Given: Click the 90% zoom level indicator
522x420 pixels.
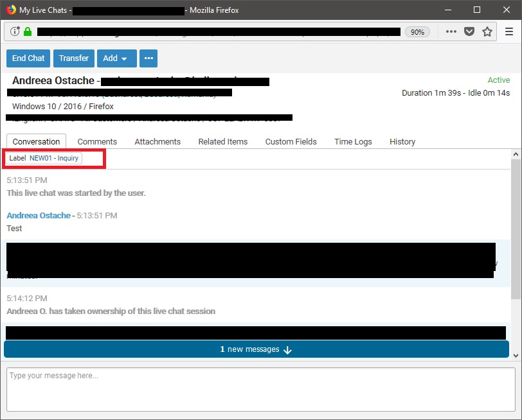Looking at the screenshot, I should [417, 31].
